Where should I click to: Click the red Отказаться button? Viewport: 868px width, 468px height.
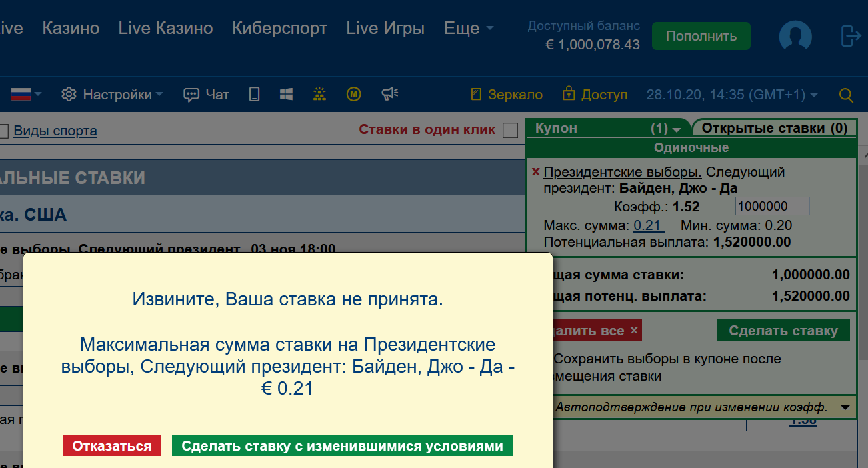[x=112, y=446]
